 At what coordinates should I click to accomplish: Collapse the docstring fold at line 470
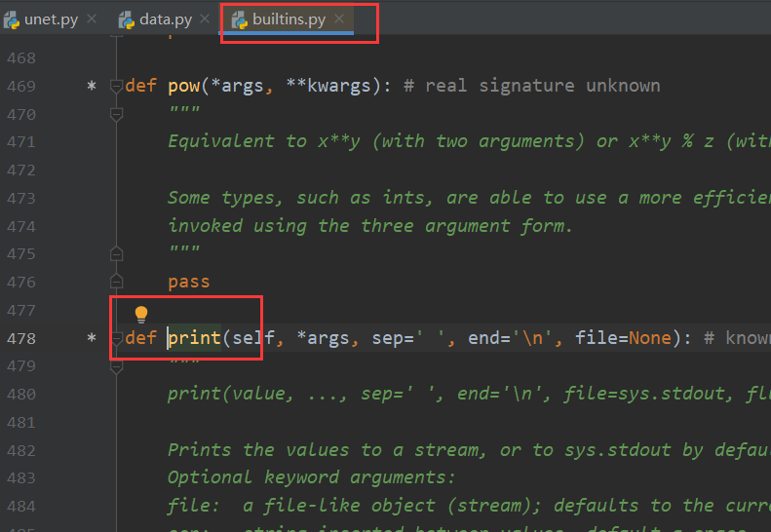116,115
